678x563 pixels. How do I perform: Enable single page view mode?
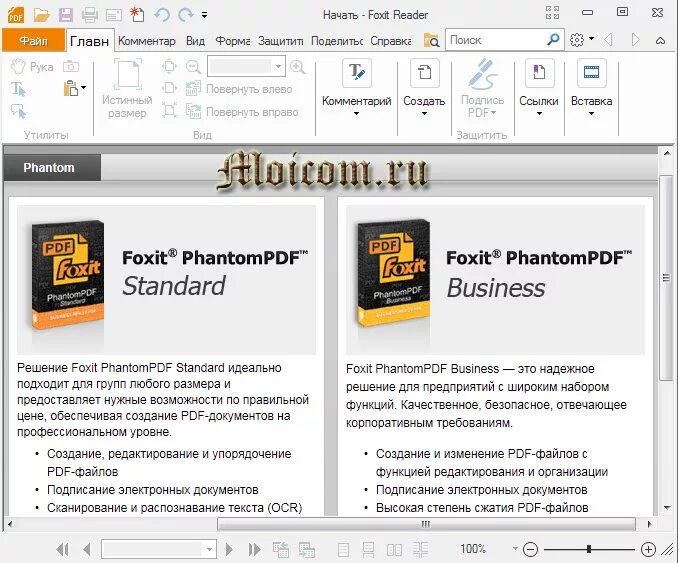[343, 550]
